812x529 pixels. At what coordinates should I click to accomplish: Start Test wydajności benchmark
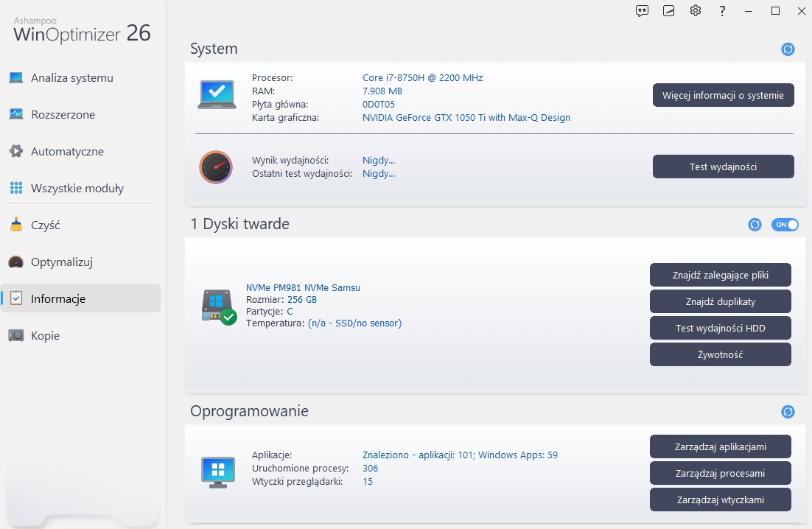coord(723,167)
